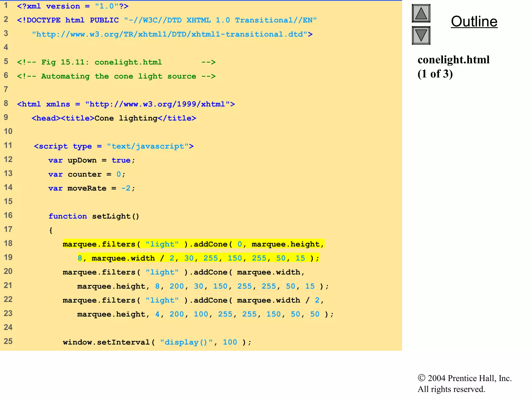Select highlighted addCone call on line 18
This screenshot has width=532, height=399.
tap(194, 244)
